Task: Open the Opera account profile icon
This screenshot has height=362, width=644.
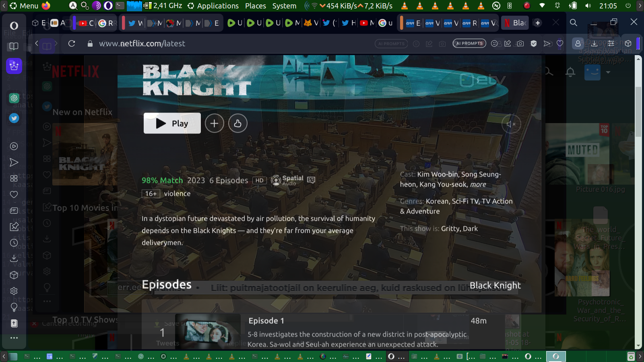Action: coord(578,43)
